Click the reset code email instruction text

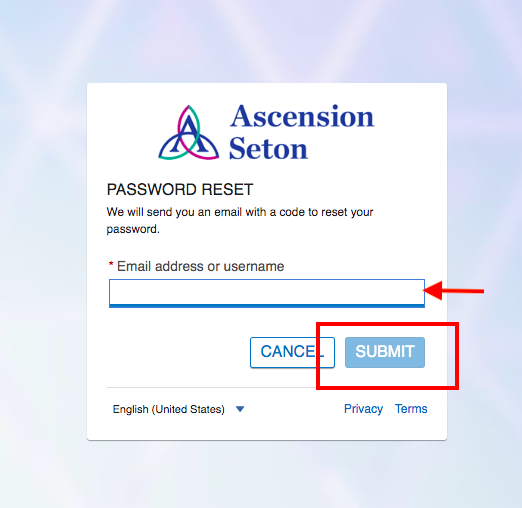tap(240, 220)
